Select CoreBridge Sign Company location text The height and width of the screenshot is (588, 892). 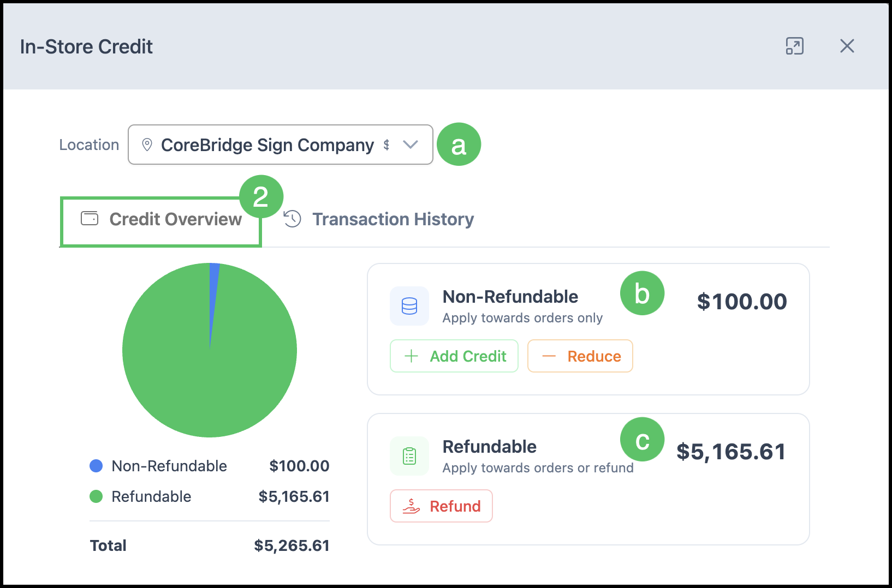click(x=267, y=145)
